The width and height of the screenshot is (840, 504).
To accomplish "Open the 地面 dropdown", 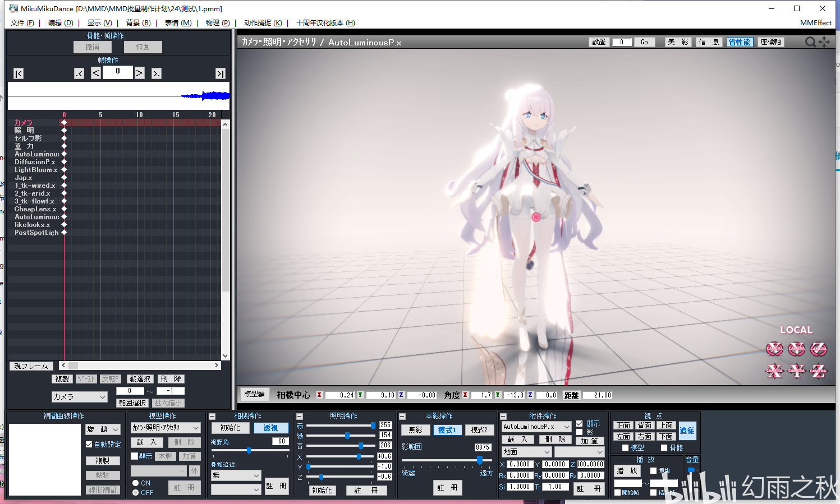I will [x=526, y=452].
